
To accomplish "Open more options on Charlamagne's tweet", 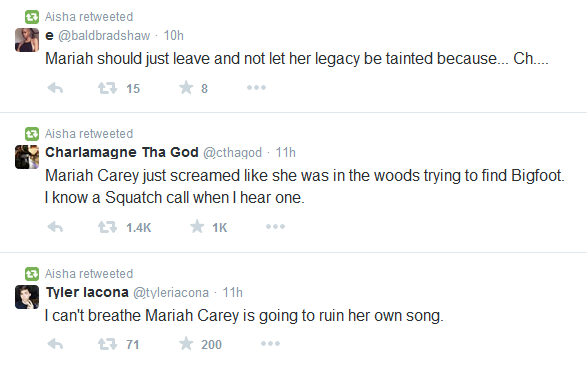I will pyautogui.click(x=276, y=226).
